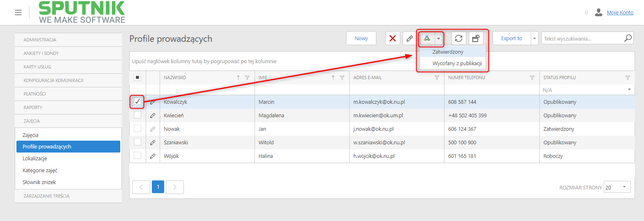
Task: Click the pencil edit toolbar icon
Action: click(x=410, y=39)
